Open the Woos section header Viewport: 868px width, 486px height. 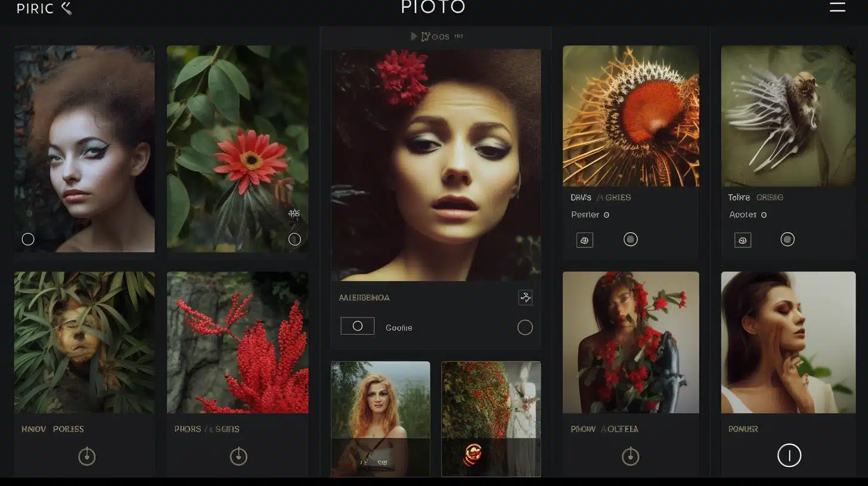click(x=437, y=36)
